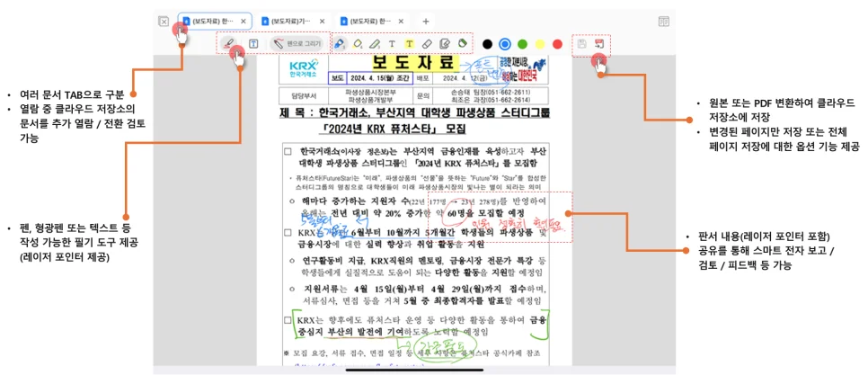
Task: Select the text box insert icon
Action: tap(253, 44)
